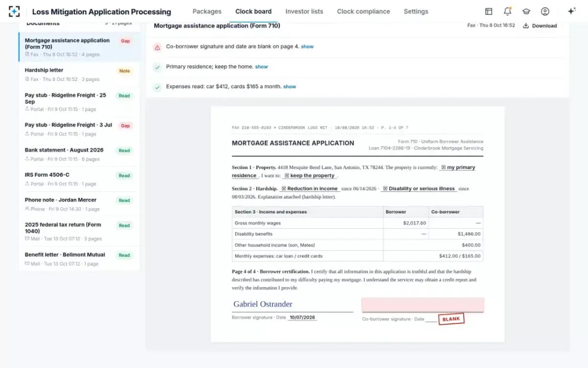
Task: Click mail icon under 2025 federal tax return
Action: click(27, 238)
